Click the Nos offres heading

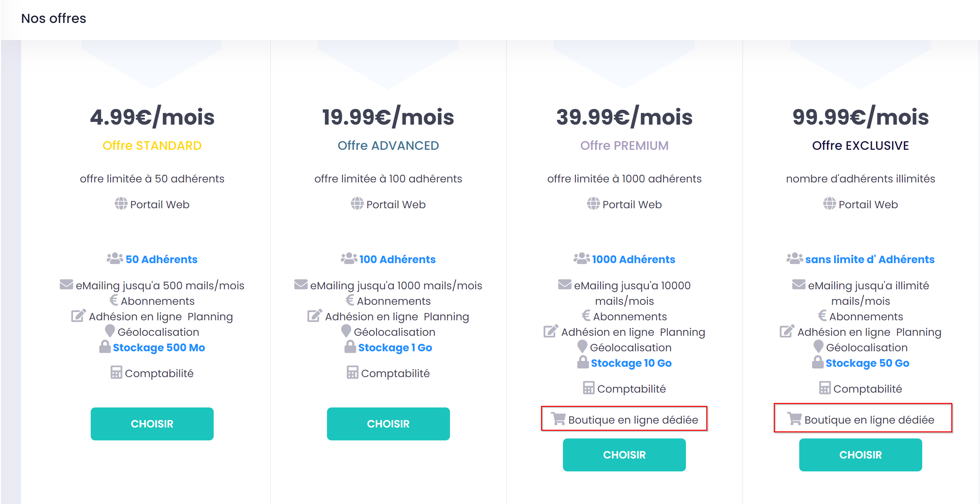(54, 18)
